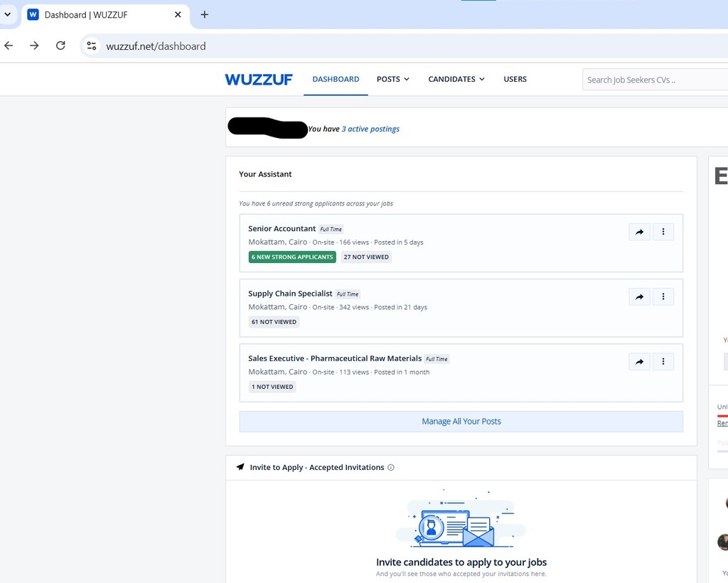Click the '113 views' text on Sales Executive

[x=354, y=373]
